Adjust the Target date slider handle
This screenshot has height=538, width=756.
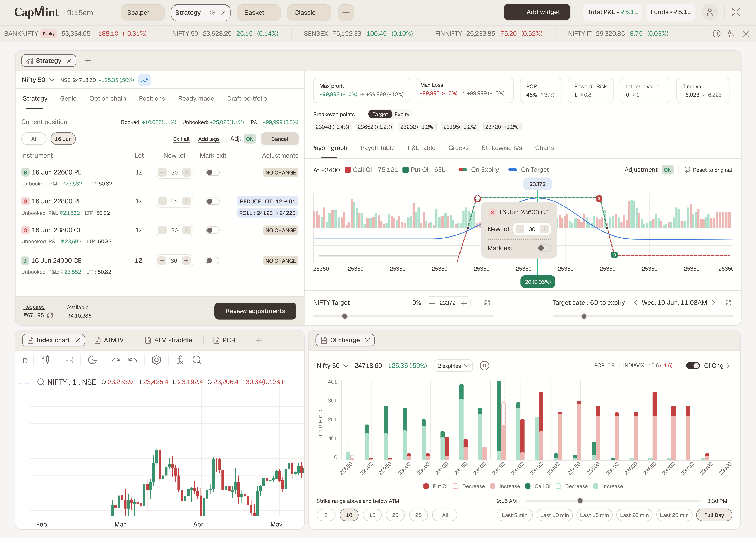[584, 316]
